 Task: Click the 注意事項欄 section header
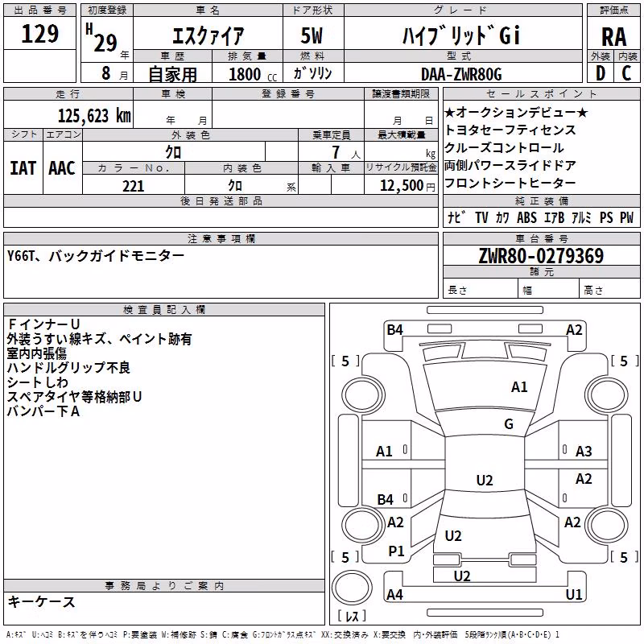[x=221, y=238]
